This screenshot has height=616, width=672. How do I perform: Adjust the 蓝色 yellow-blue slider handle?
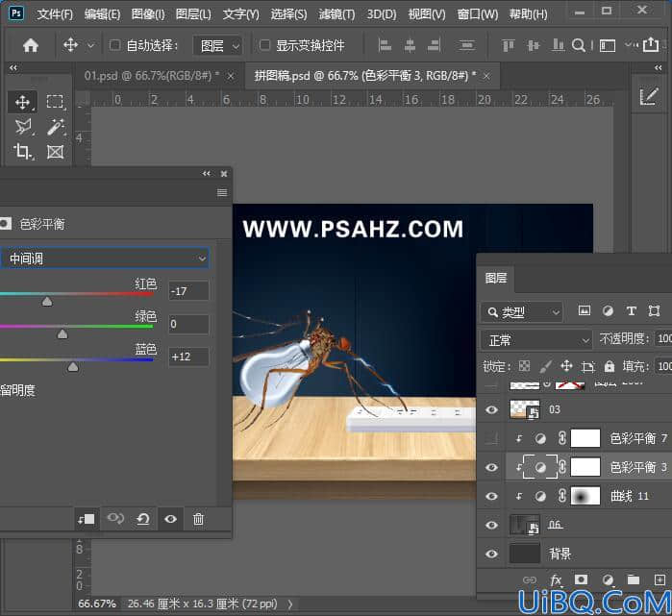point(73,367)
